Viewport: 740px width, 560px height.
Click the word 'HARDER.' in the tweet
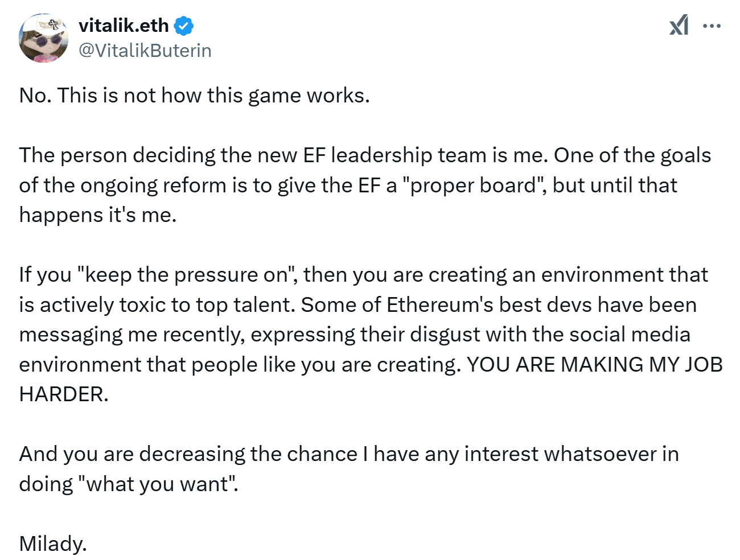click(x=64, y=394)
